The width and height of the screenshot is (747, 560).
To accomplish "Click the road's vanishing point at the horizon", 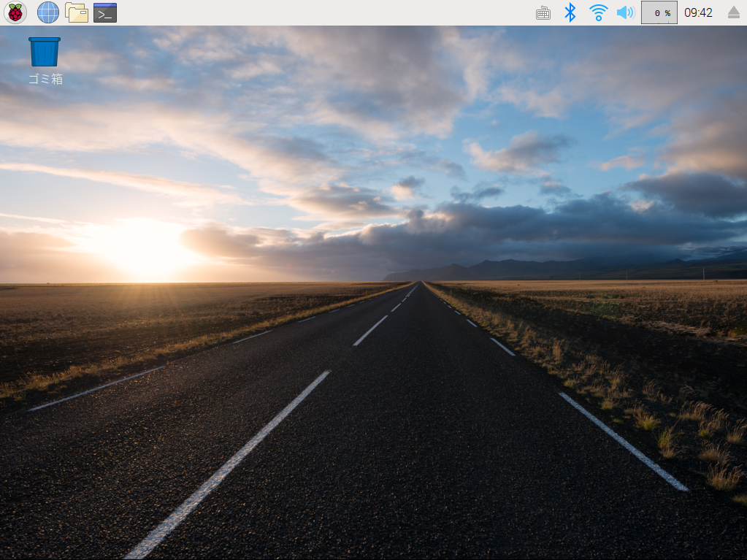I will pyautogui.click(x=419, y=282).
